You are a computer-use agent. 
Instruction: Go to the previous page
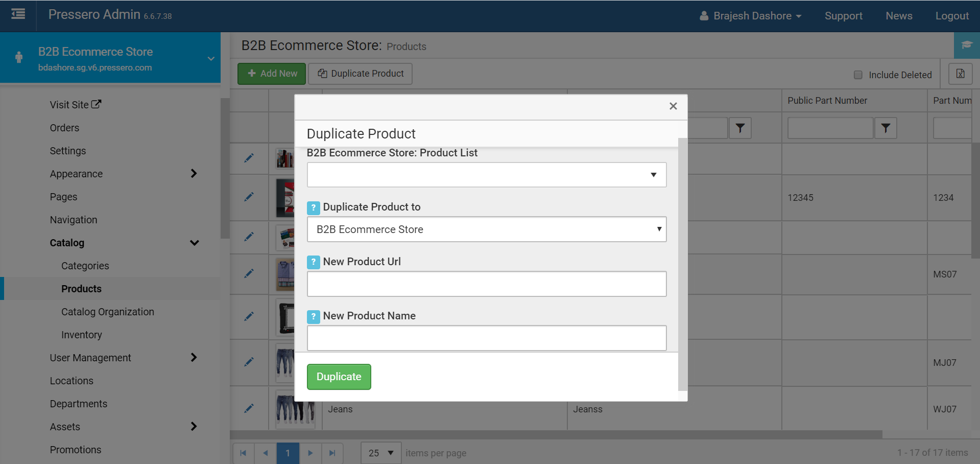266,453
